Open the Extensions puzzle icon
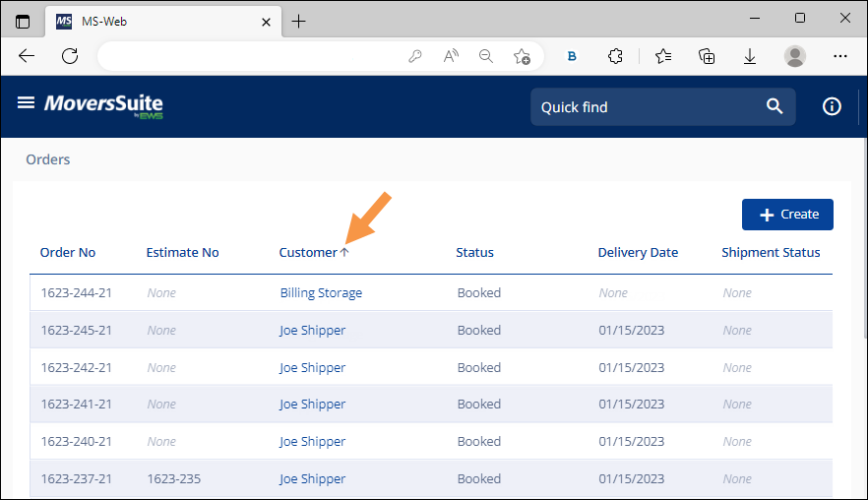Screen dimensions: 868x500 [615, 56]
